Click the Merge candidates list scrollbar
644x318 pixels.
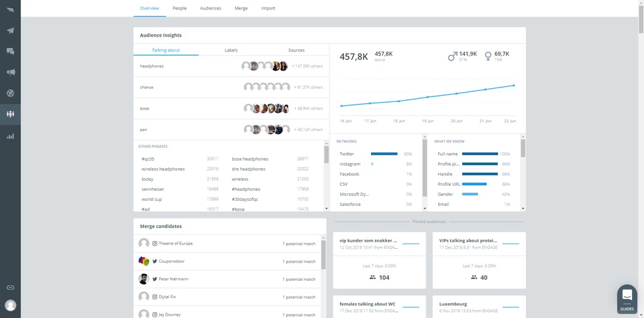point(323,255)
